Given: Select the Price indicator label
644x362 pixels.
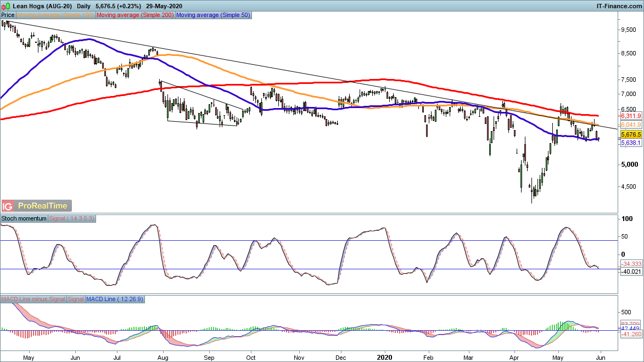Looking at the screenshot, I should pos(8,15).
